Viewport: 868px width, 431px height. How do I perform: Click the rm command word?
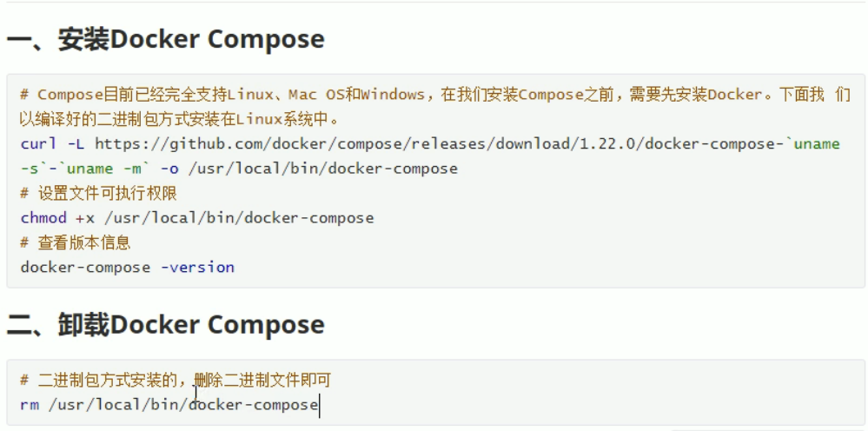(30, 404)
